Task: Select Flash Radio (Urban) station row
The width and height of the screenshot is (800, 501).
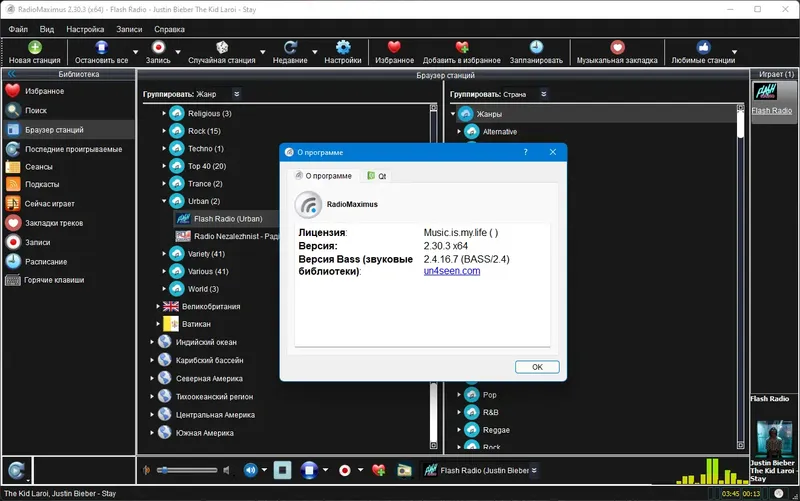Action: (x=227, y=219)
